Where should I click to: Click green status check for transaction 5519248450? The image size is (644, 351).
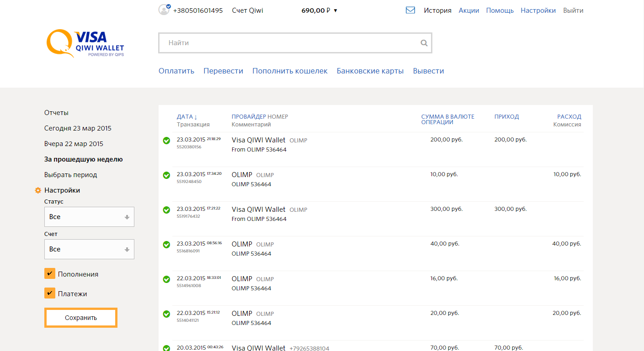point(166,175)
